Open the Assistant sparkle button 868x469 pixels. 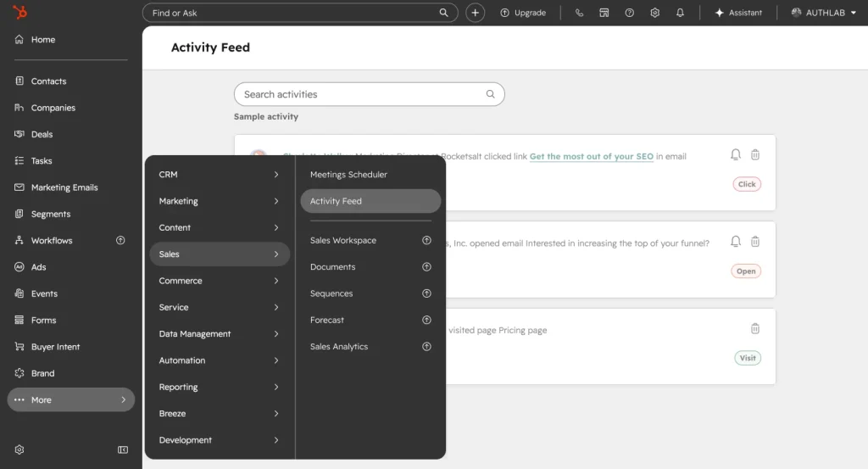tap(738, 13)
